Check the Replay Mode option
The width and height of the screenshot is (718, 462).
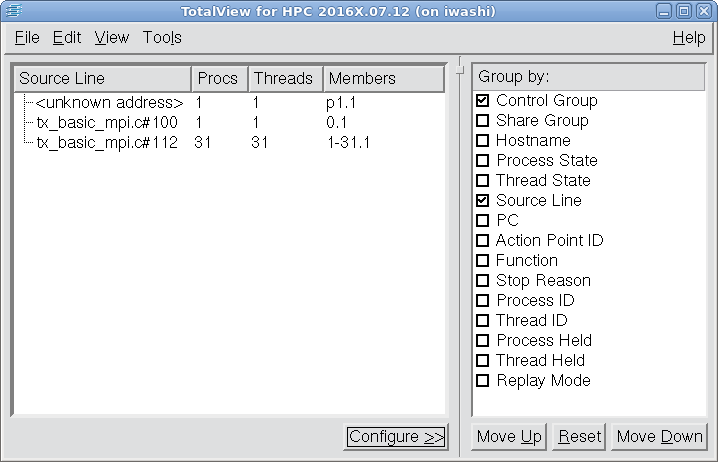pyautogui.click(x=483, y=381)
